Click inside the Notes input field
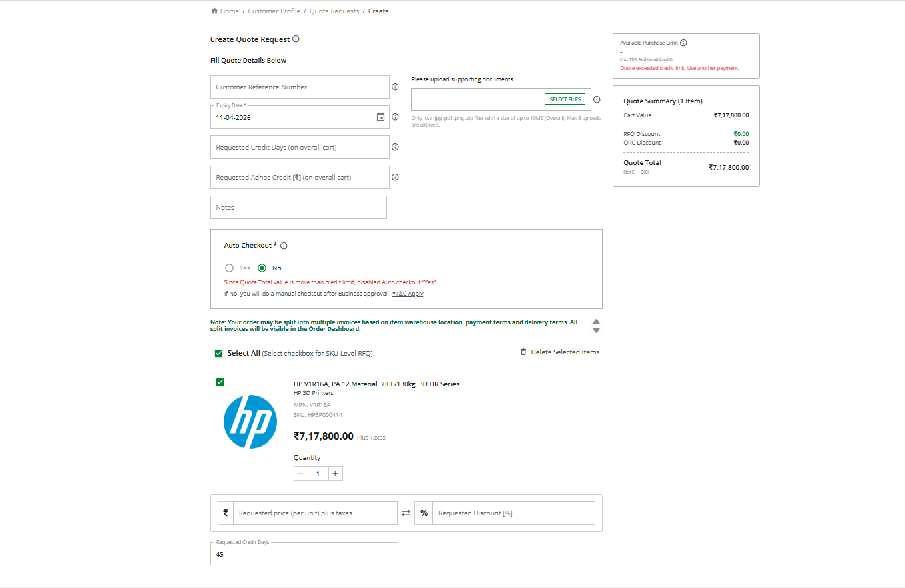The height and width of the screenshot is (588, 905). click(298, 207)
